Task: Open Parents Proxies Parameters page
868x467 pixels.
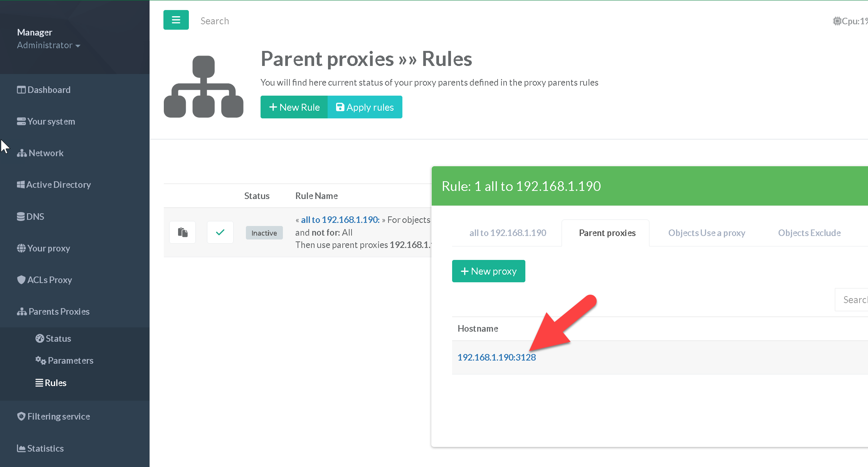Action: (65, 361)
